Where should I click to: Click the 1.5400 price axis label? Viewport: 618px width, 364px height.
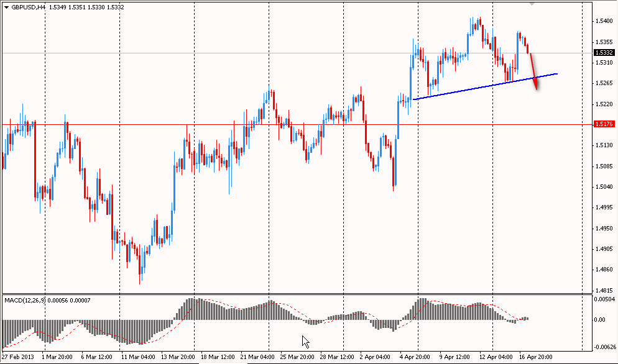point(604,21)
